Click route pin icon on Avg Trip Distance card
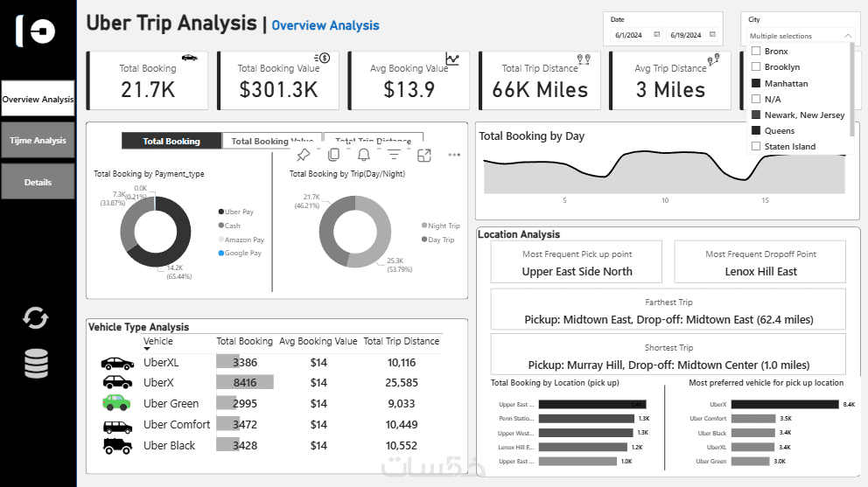Viewport: 868px width, 487px height. pos(713,59)
